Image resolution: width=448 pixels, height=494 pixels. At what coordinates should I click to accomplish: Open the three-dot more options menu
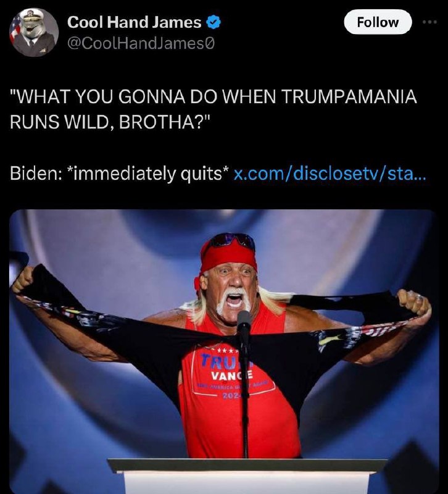click(x=429, y=22)
